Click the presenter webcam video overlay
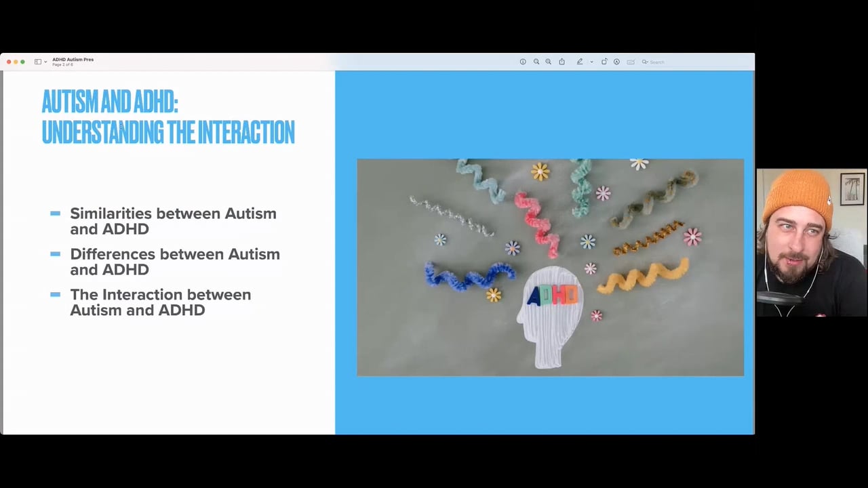This screenshot has width=868, height=488. [x=811, y=243]
